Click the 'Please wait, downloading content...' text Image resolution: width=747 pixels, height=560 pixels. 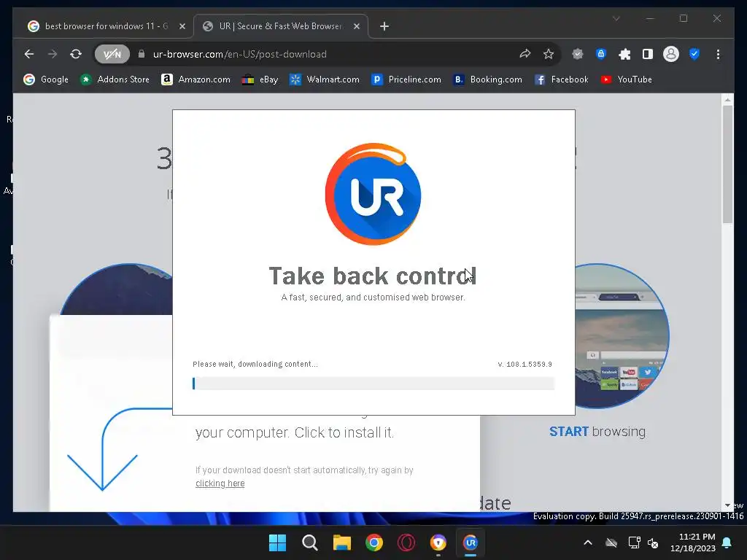[255, 365]
